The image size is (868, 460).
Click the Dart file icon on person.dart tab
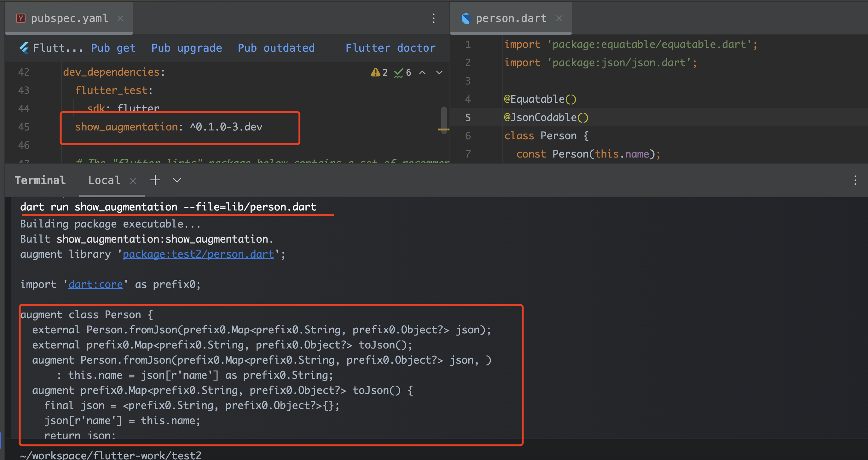tap(466, 18)
